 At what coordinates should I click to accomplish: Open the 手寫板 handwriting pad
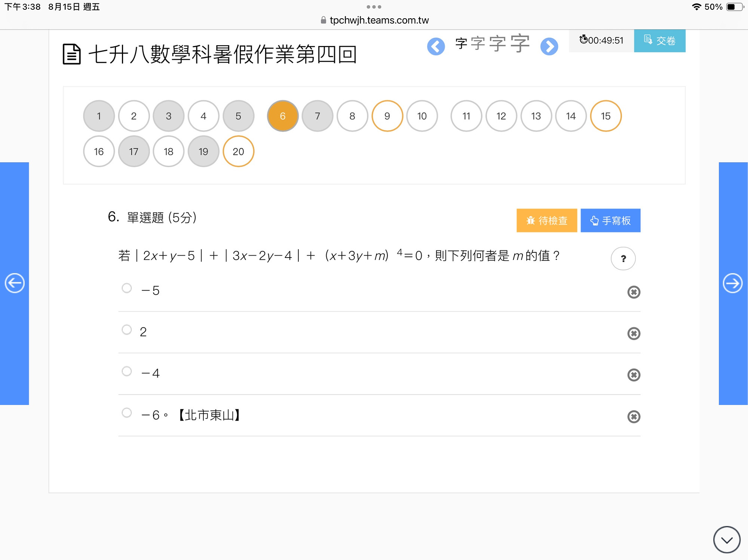point(610,221)
